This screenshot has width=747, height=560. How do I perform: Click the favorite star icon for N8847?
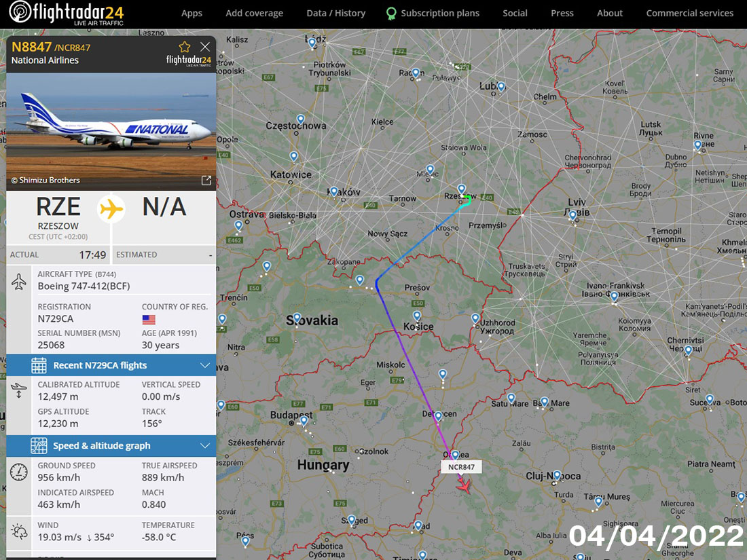point(184,47)
